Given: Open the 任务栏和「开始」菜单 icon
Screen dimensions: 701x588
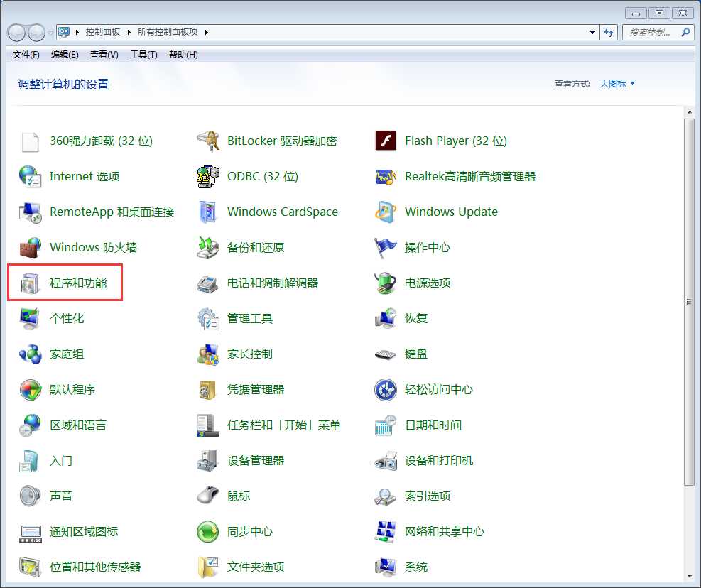Looking at the screenshot, I should pyautogui.click(x=208, y=425).
